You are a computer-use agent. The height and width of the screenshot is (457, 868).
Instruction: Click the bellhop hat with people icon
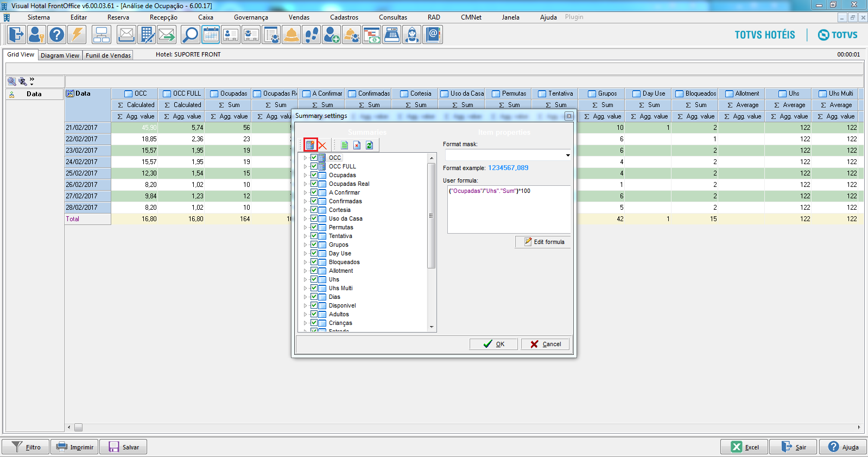click(352, 35)
